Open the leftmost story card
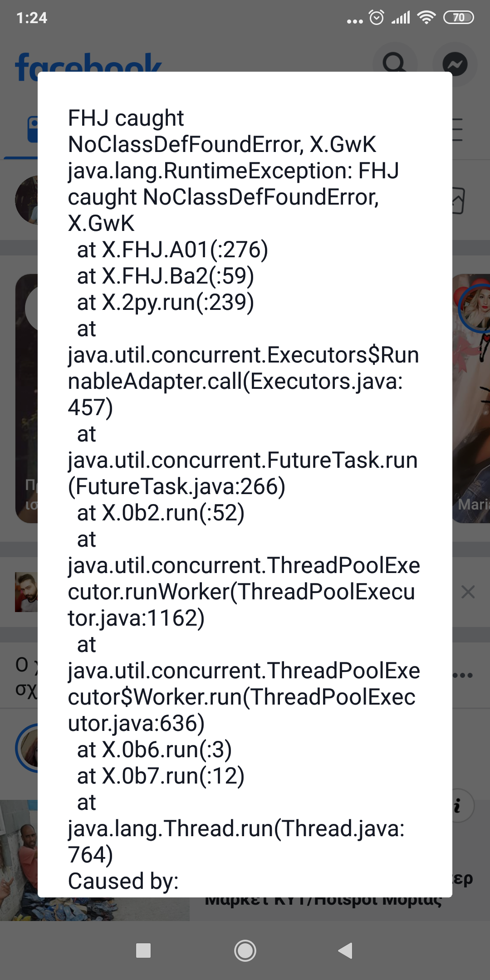Viewport: 490px width, 980px height. (x=26, y=398)
